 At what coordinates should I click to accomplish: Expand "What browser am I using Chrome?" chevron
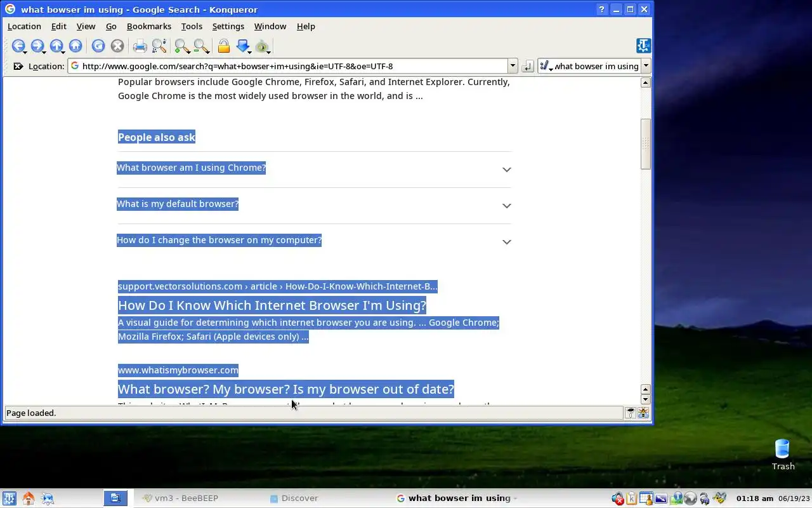pos(506,170)
